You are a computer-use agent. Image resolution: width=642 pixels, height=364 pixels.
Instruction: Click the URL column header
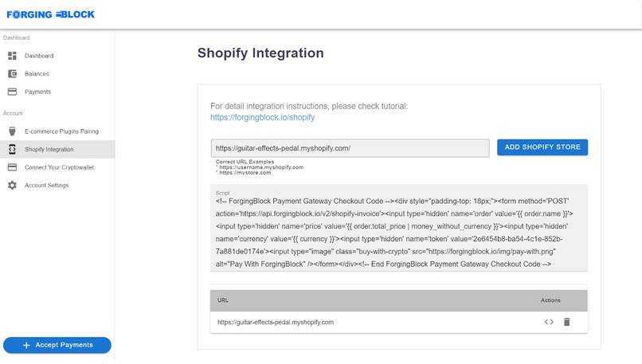point(223,300)
